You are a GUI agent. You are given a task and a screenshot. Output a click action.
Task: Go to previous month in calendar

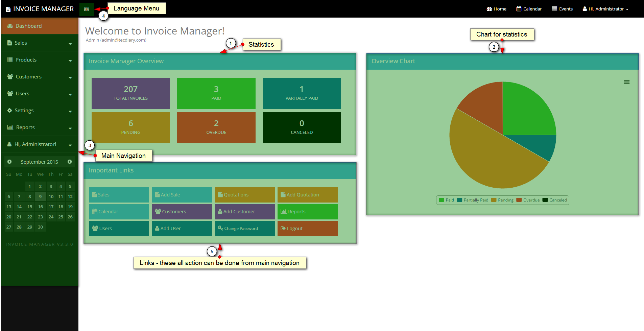click(9, 162)
